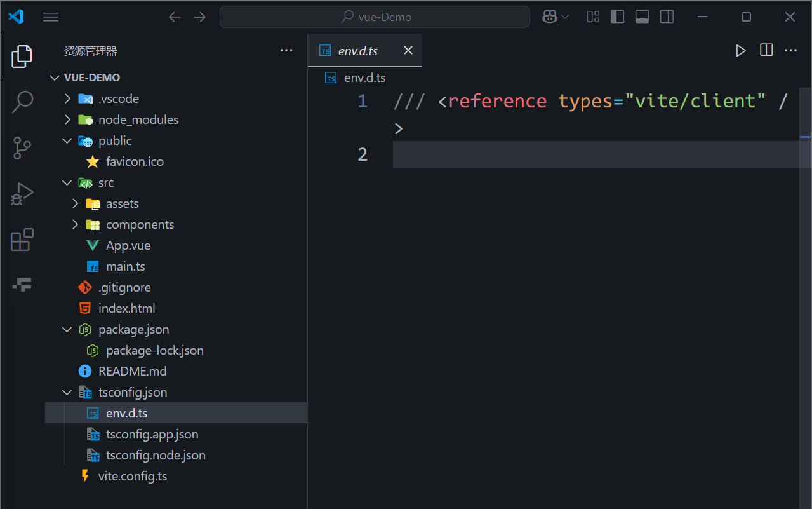
Task: Click the "vite/client" string in the code
Action: tap(696, 101)
